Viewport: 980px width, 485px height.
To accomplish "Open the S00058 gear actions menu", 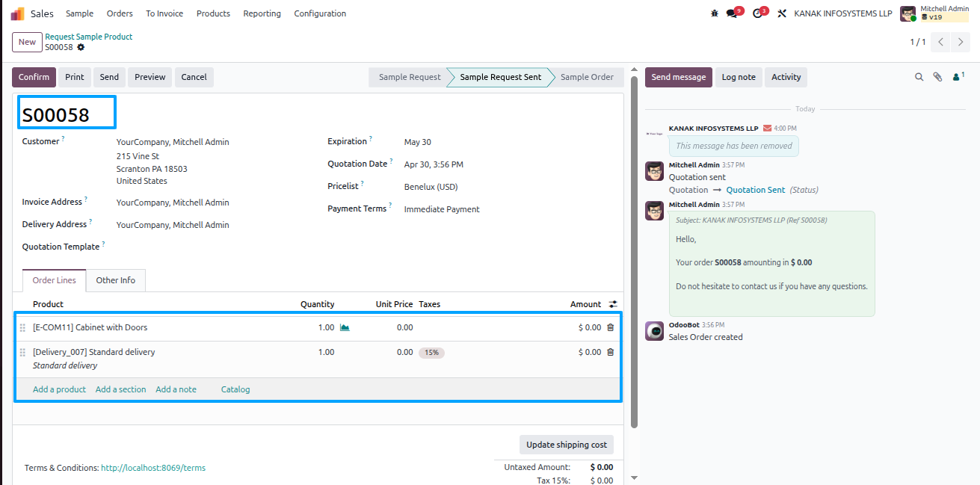I will (x=81, y=47).
